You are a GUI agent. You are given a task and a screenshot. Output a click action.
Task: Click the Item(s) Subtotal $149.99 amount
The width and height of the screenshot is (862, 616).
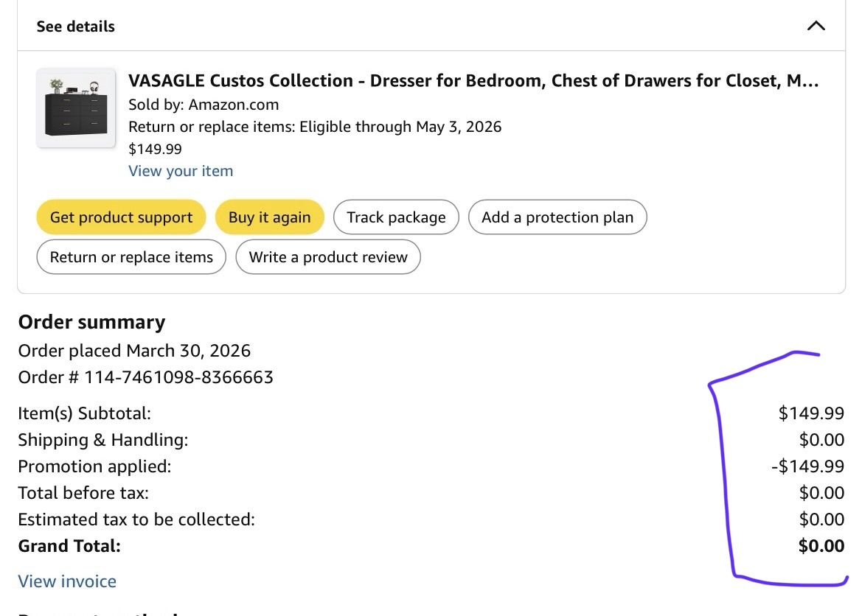(811, 413)
